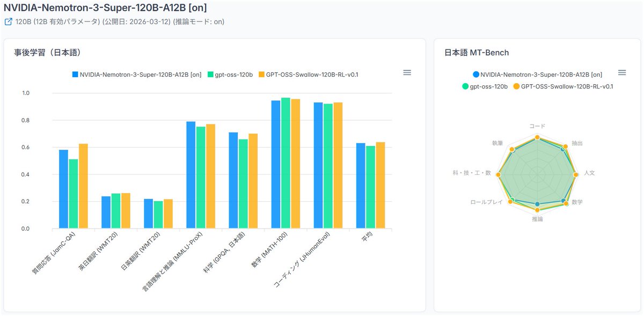This screenshot has height=316, width=644.
Task: Click the radar 数学 axis label
Action: 577,202
